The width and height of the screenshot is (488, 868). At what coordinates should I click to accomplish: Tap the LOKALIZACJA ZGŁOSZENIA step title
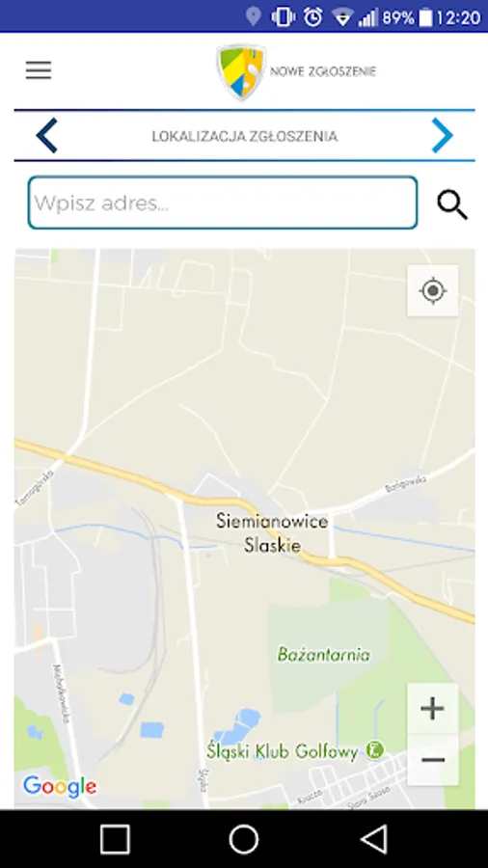click(x=245, y=136)
